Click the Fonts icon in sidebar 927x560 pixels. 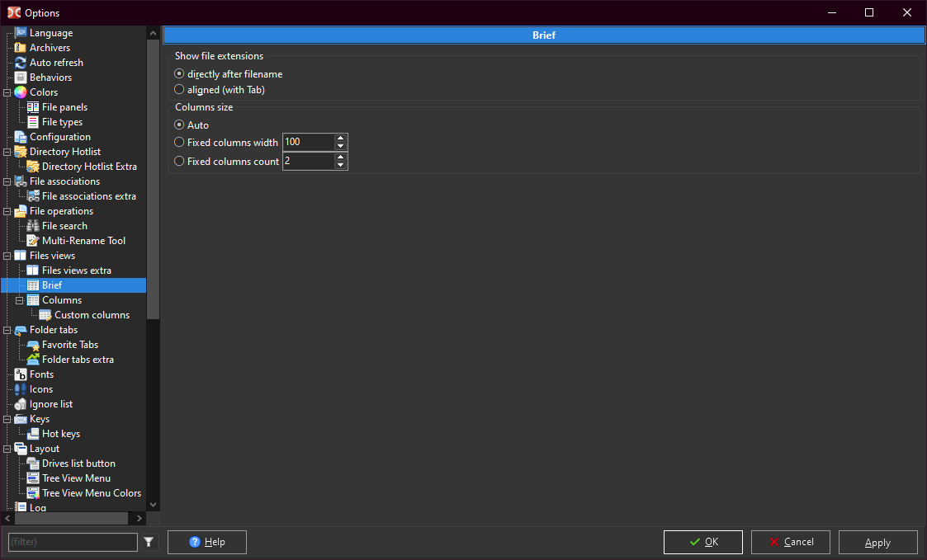coord(21,374)
